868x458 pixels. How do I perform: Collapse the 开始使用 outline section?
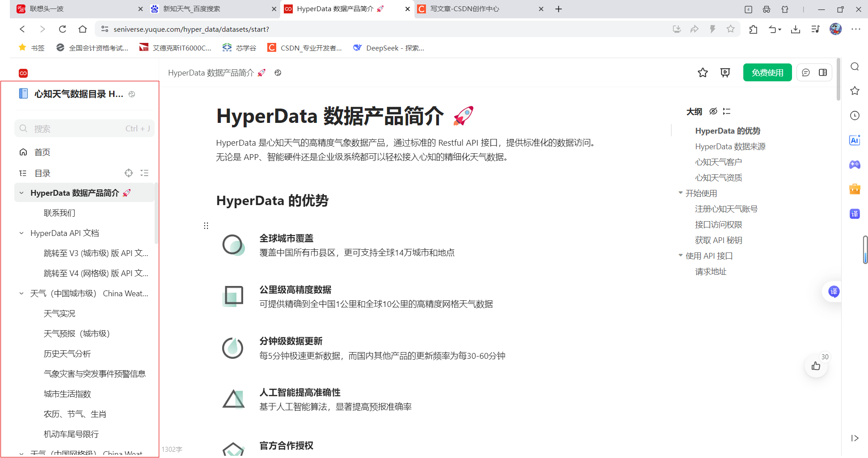[681, 193]
